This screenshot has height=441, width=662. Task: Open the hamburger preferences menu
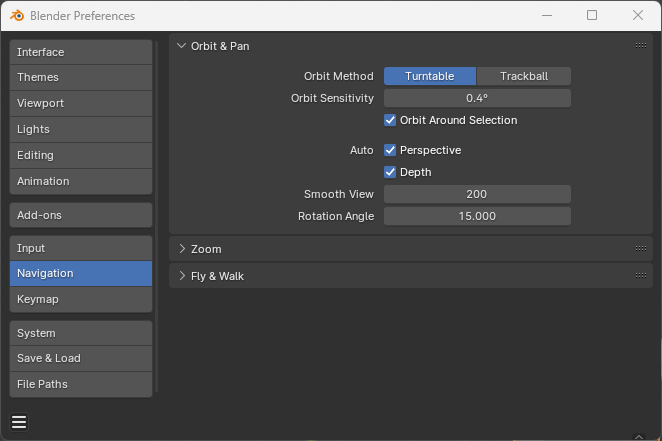pos(19,422)
